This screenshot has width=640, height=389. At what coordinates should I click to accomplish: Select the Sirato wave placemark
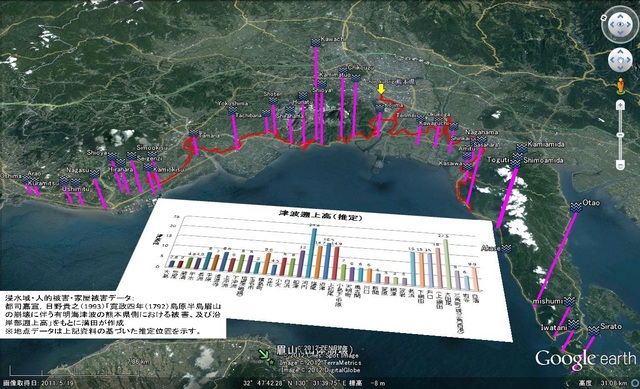(x=594, y=330)
